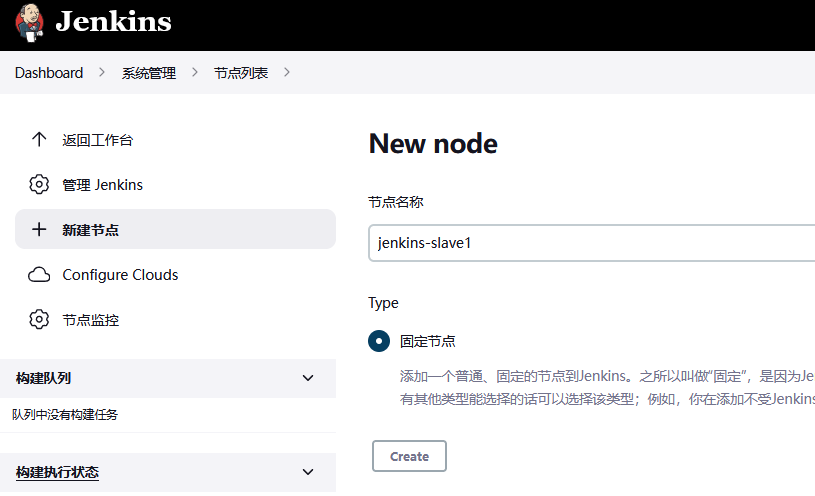Click the gear icon next to 管理 Jenkins
815x496 pixels.
pos(39,185)
